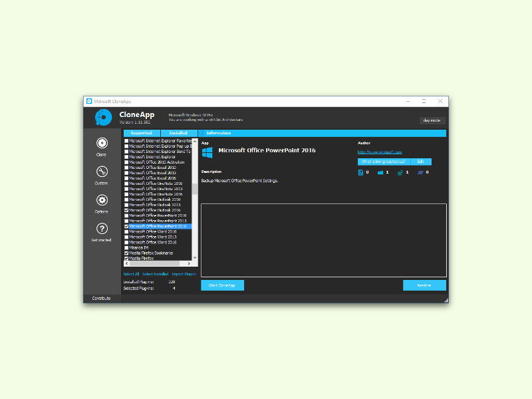Click the 'Selected Plug-ins:' label
Screen dimensions: 532x399
click(138, 289)
